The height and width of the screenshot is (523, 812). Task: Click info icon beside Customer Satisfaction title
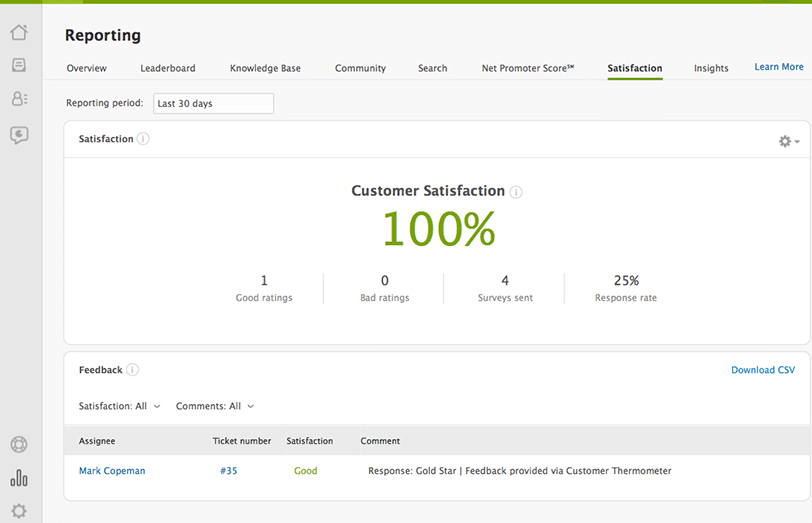[x=516, y=192]
